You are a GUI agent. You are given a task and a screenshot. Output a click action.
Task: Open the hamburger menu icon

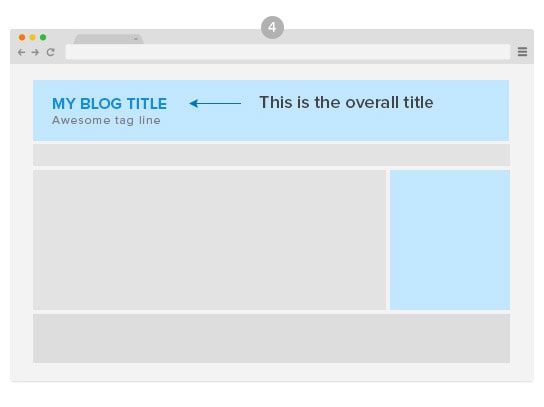point(522,52)
